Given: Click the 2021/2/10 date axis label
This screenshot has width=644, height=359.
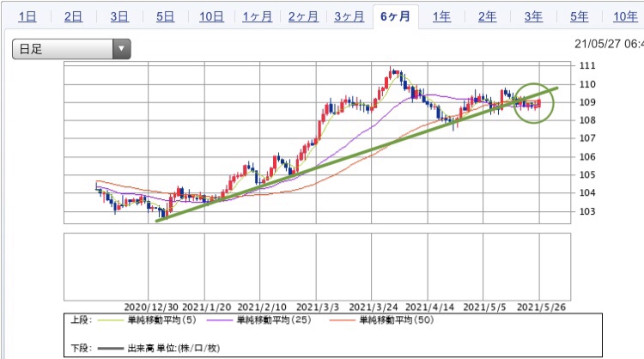Looking at the screenshot, I should 262,307.
